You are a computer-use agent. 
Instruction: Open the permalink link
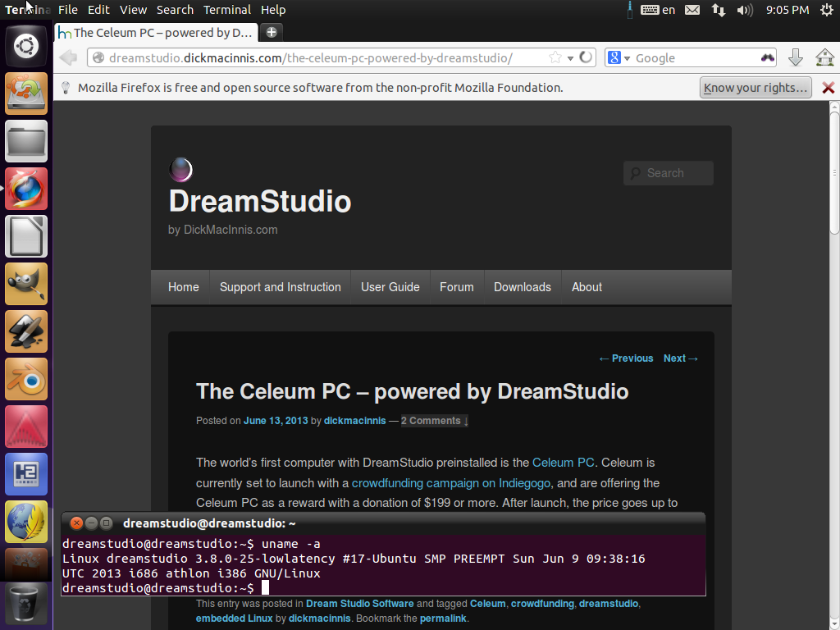[x=442, y=619]
